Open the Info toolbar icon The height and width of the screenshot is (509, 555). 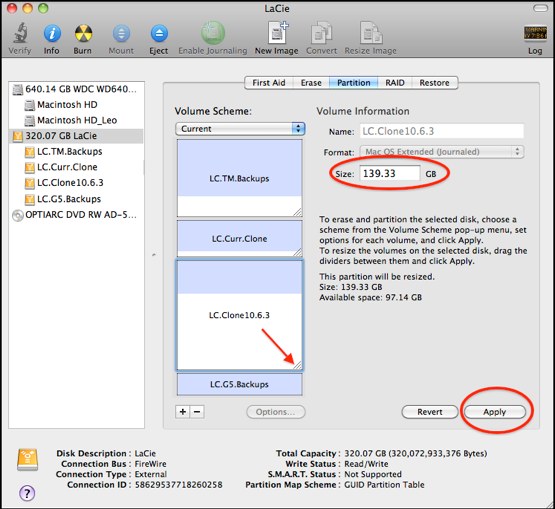[x=52, y=34]
